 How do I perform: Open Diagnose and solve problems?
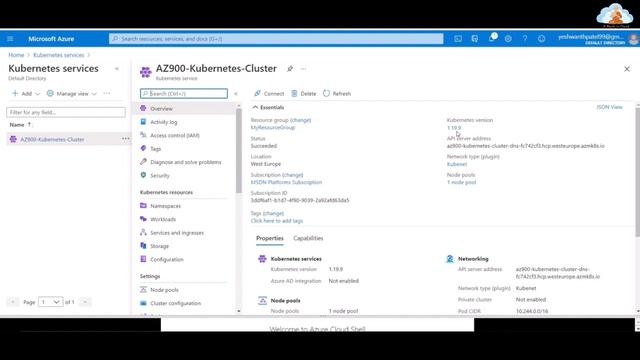pyautogui.click(x=187, y=162)
